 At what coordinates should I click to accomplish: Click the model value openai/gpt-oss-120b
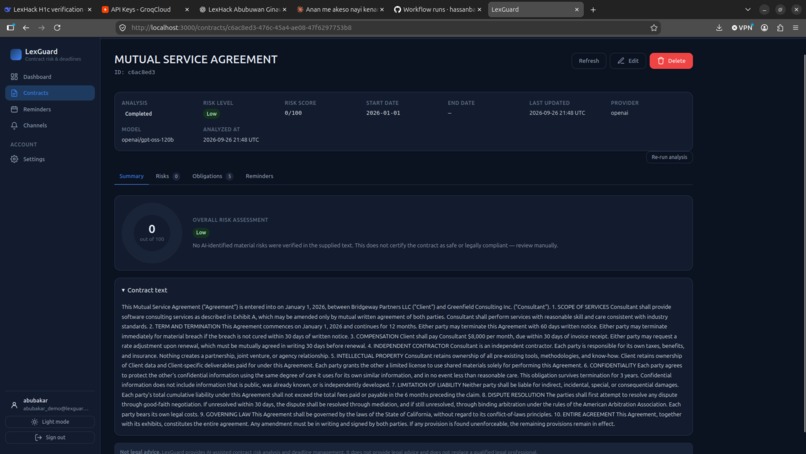148,140
